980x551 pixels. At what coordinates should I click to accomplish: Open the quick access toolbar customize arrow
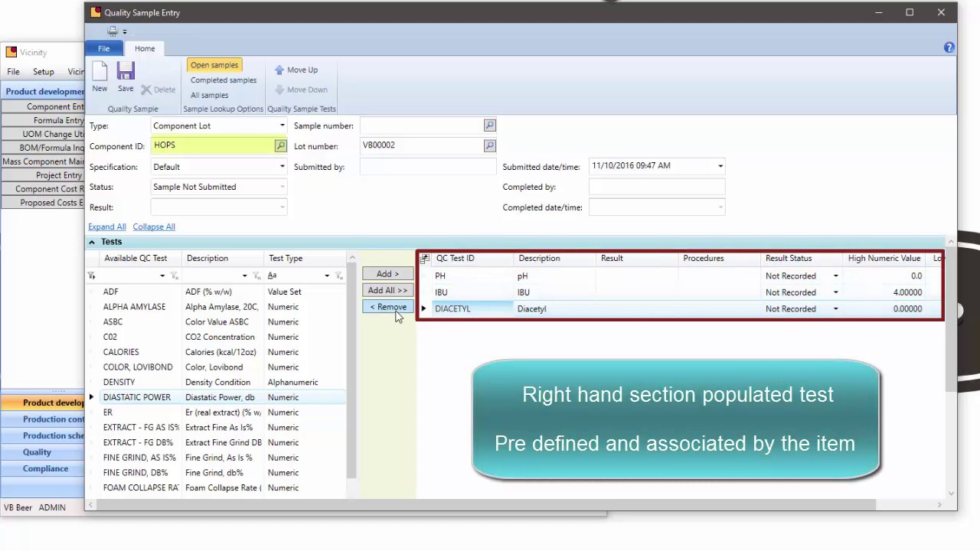125,31
